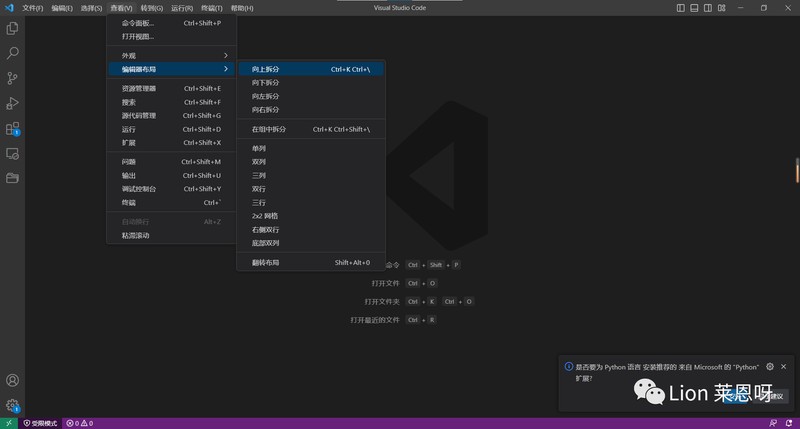This screenshot has height=429, width=800.
Task: Click the 查看(V) menu in the menu bar
Action: click(x=121, y=8)
